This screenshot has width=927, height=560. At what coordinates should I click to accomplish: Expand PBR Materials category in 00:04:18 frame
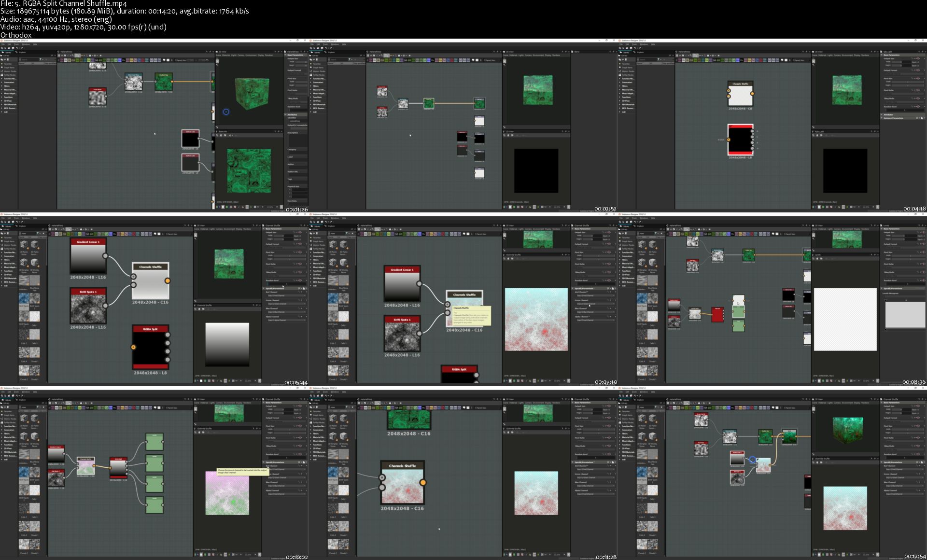[628, 104]
